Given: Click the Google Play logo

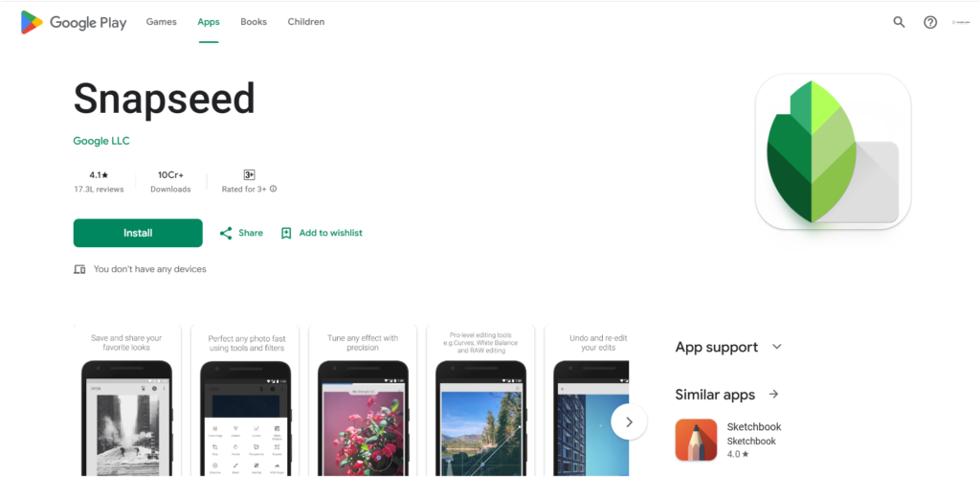Looking at the screenshot, I should pos(73,22).
